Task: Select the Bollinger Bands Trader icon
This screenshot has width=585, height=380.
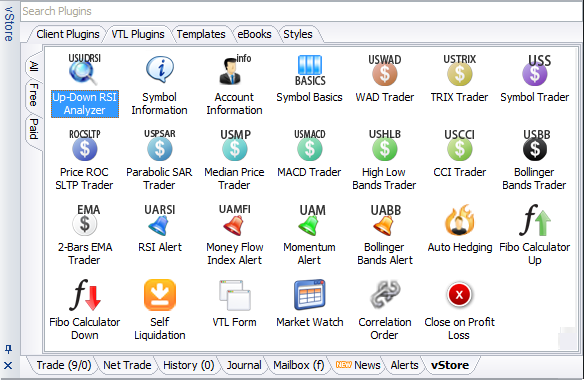Action: [535, 145]
